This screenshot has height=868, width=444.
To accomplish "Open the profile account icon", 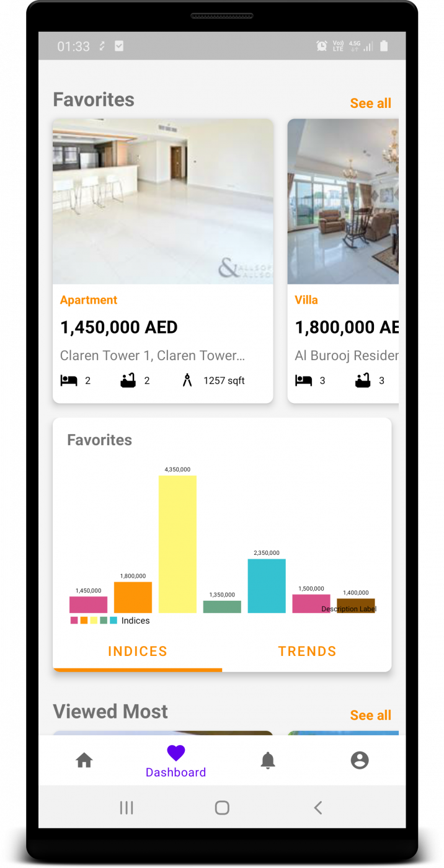I will tap(360, 760).
